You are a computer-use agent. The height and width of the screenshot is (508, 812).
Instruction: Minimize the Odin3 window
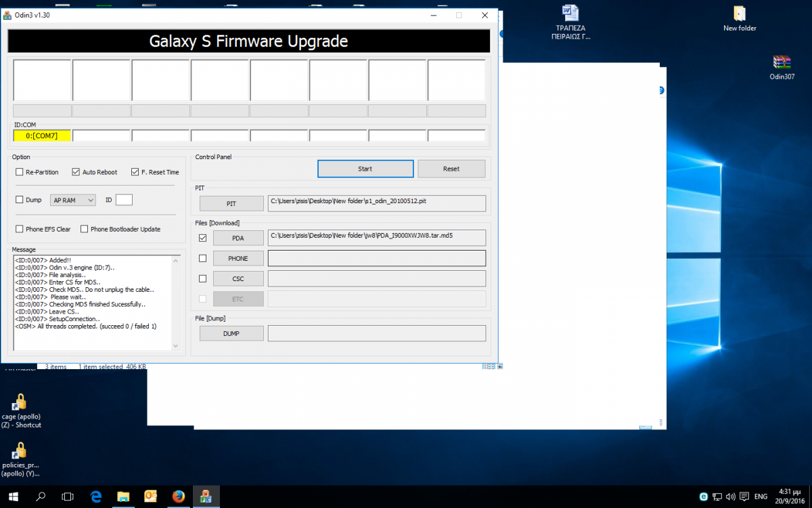click(x=433, y=15)
